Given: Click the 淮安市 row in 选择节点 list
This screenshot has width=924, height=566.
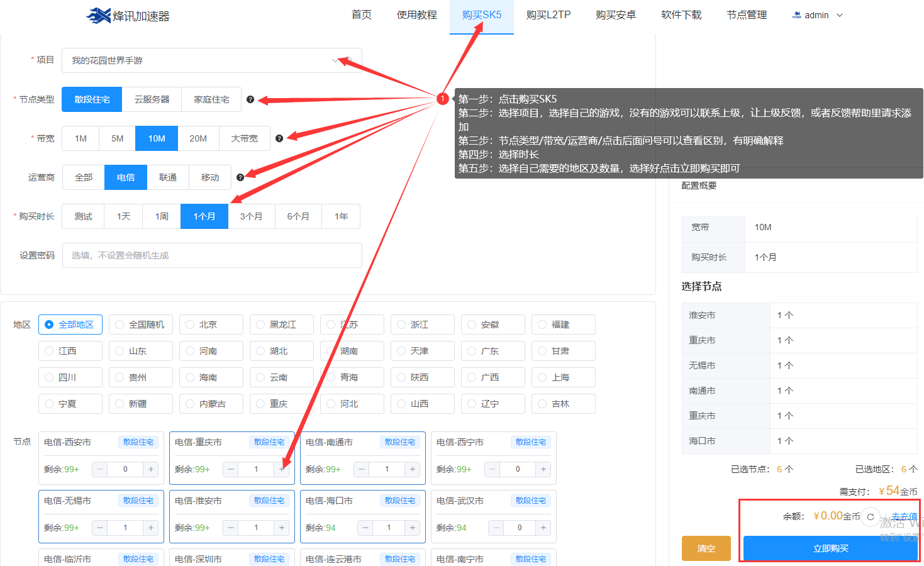Looking at the screenshot, I should point(799,315).
